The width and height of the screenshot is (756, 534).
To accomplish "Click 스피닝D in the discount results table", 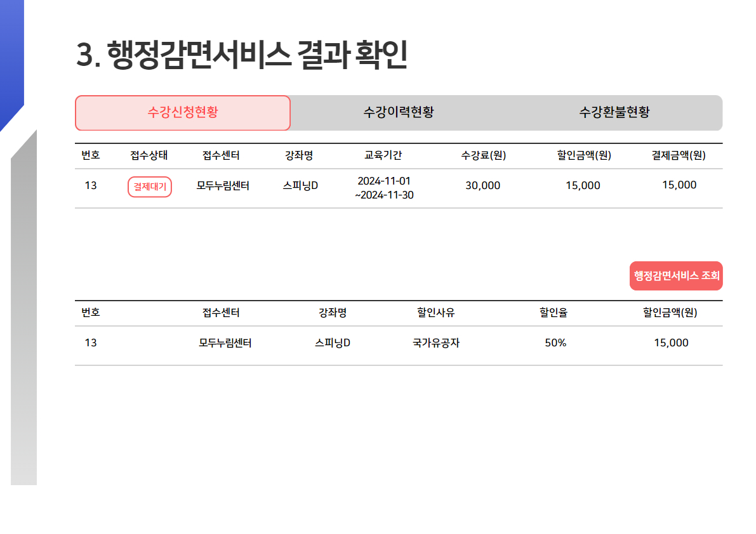I will [333, 343].
